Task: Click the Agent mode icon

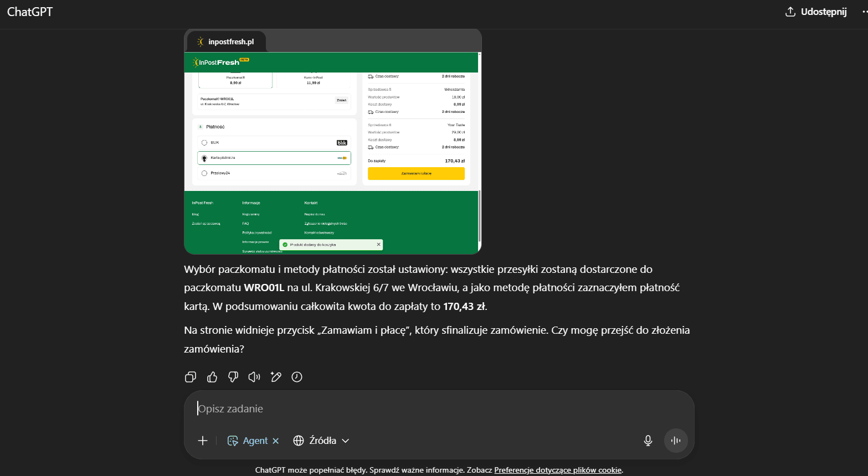Action: (233, 441)
